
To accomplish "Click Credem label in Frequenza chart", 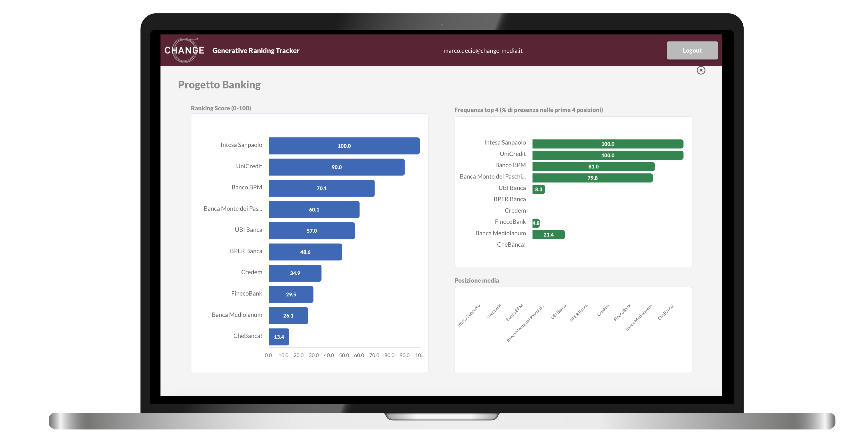I will [515, 210].
